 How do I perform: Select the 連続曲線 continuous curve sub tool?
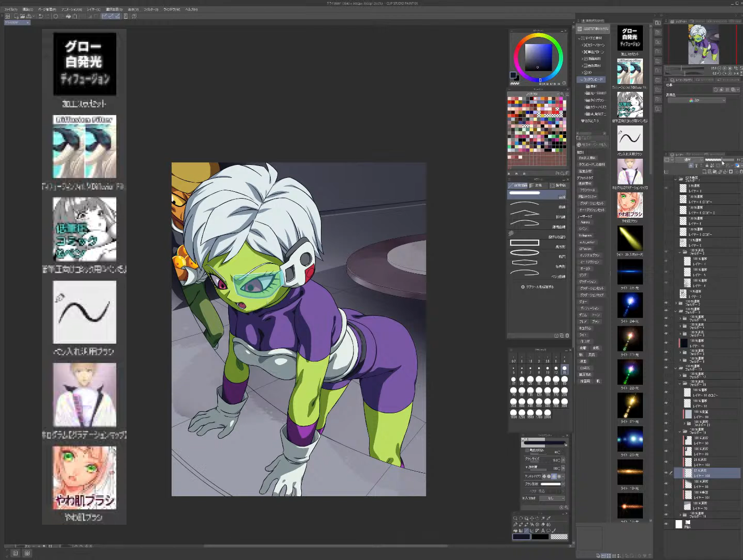tap(537, 226)
